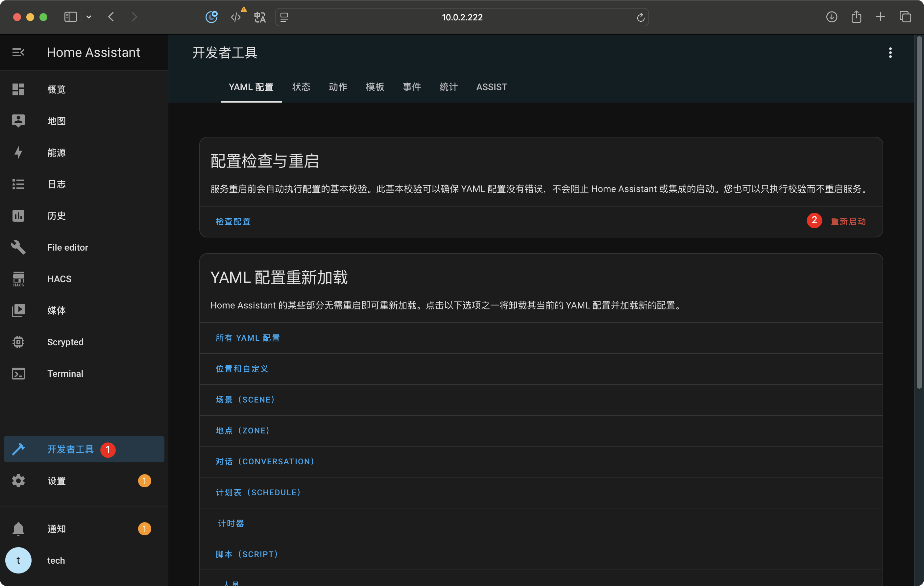924x586 pixels.
Task: Click the 通知 bell icon
Action: coord(18,528)
